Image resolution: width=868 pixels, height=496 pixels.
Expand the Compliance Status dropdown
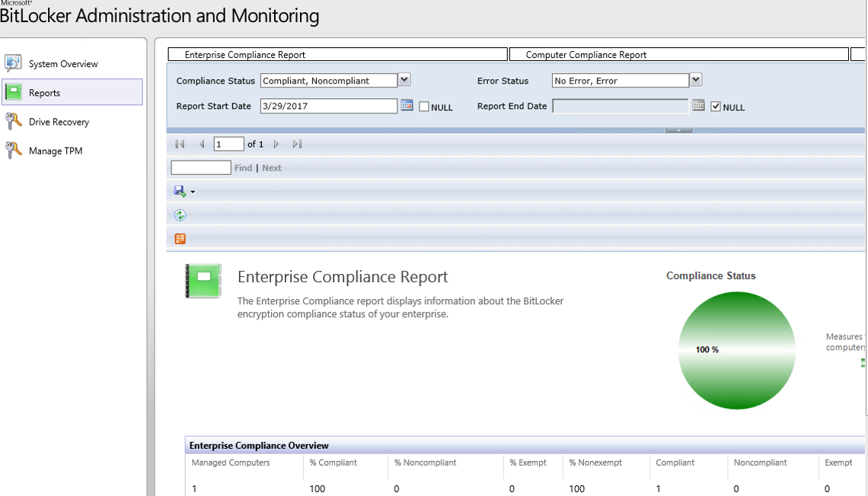click(x=404, y=80)
